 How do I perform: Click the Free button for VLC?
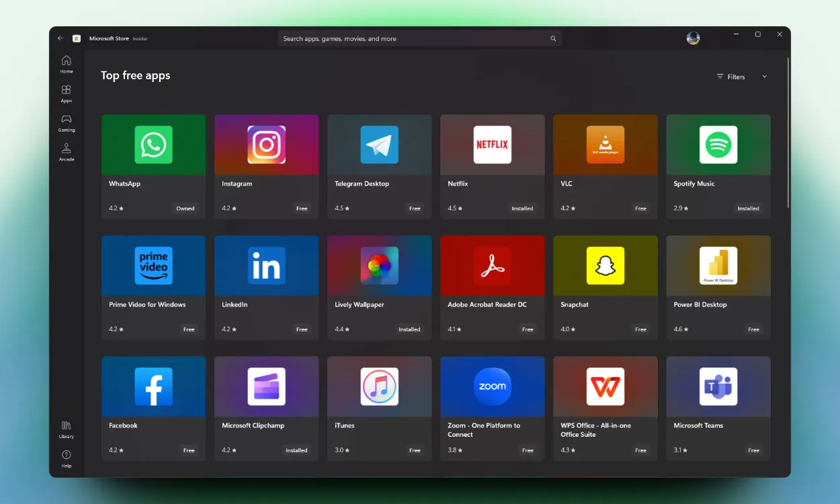(x=640, y=208)
